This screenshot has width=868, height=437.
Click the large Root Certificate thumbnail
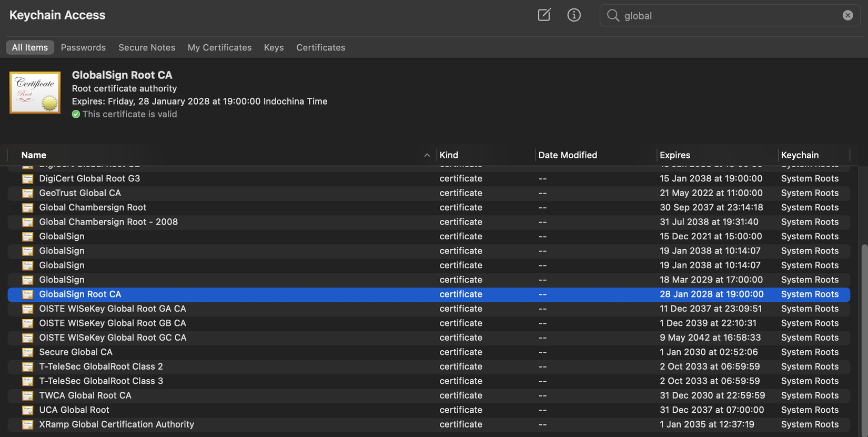pos(35,93)
